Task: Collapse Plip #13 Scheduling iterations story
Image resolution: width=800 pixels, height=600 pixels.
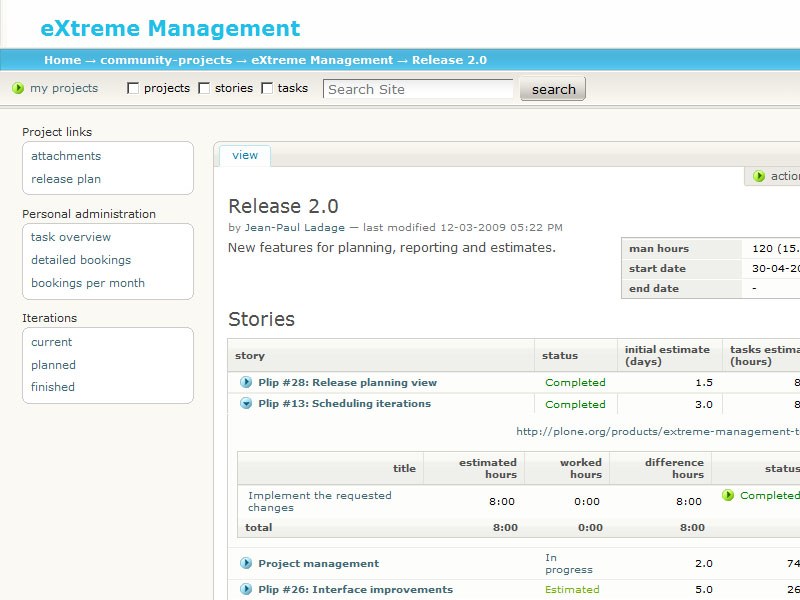Action: (x=246, y=404)
